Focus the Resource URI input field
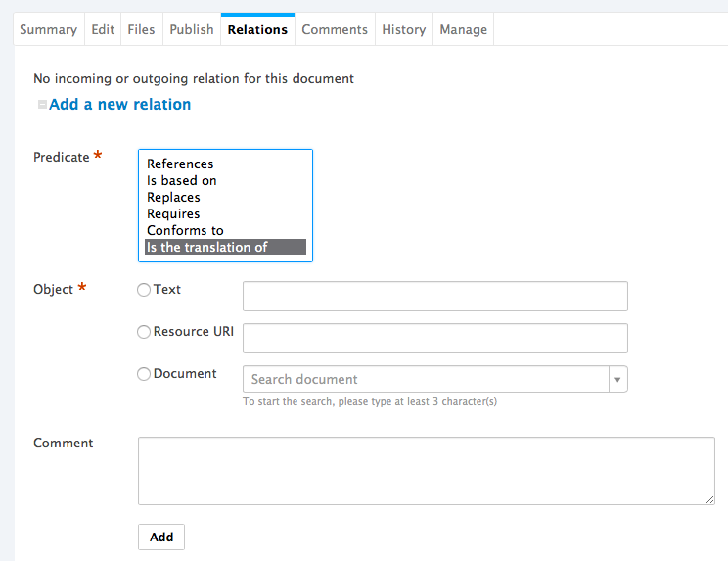Viewport: 728px width, 561px height. coord(435,338)
